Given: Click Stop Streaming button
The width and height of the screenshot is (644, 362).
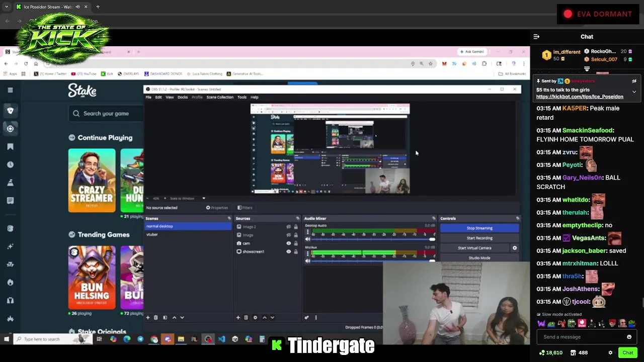Looking at the screenshot, I should [x=479, y=228].
